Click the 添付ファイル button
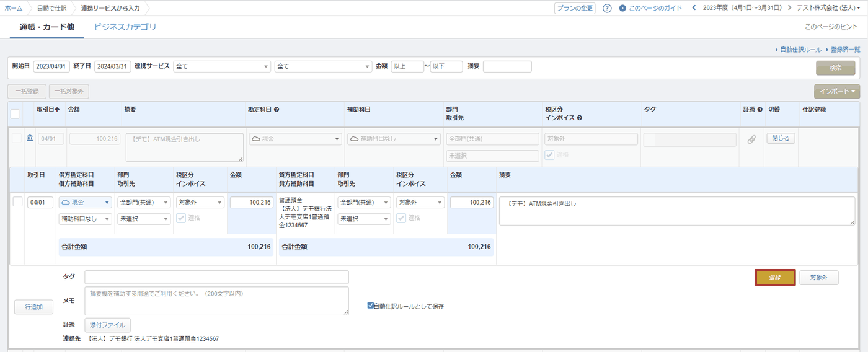The height and width of the screenshot is (352, 868). coord(108,325)
